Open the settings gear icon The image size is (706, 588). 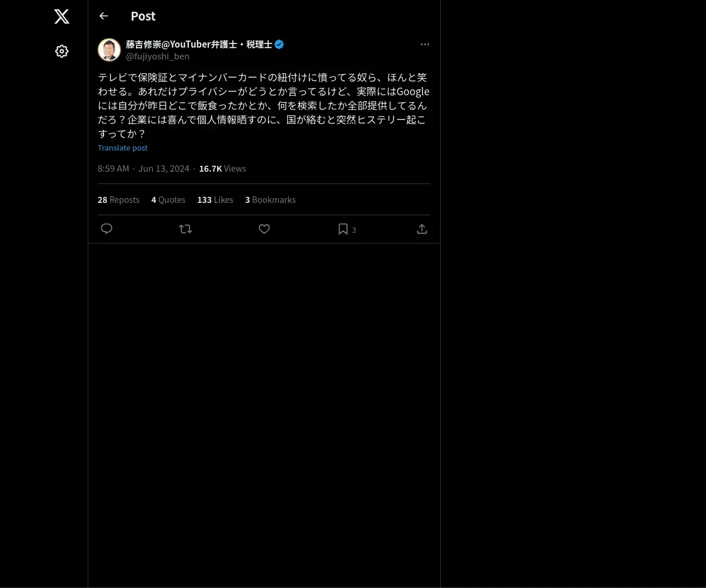tap(62, 51)
